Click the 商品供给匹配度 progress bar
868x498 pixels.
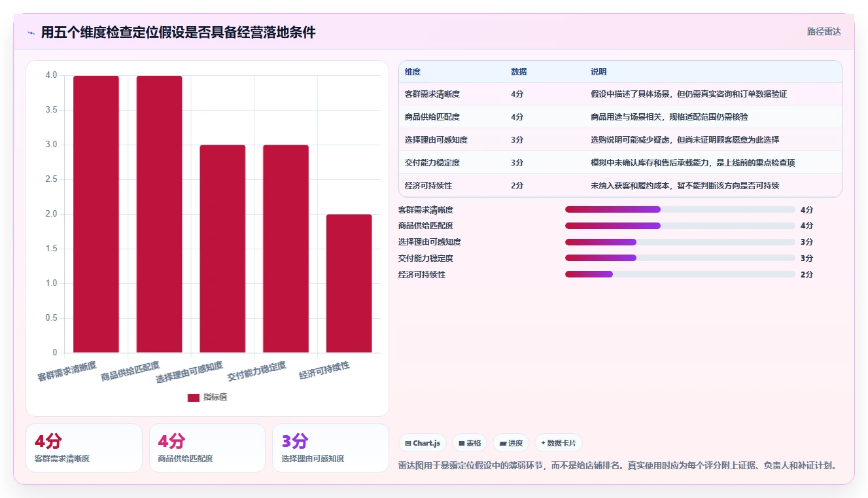680,226
